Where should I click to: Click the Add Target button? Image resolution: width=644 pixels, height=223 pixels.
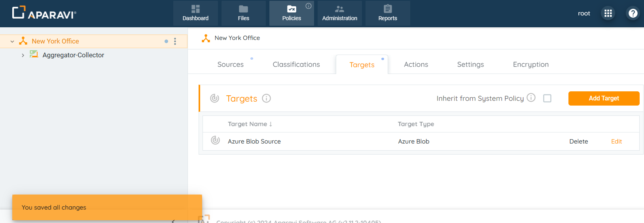[604, 98]
